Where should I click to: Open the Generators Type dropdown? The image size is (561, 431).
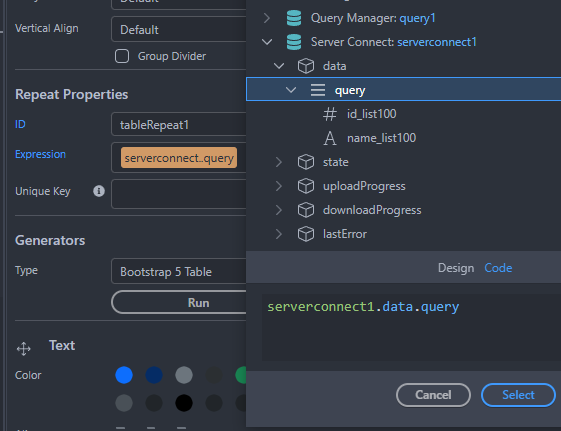coord(179,271)
